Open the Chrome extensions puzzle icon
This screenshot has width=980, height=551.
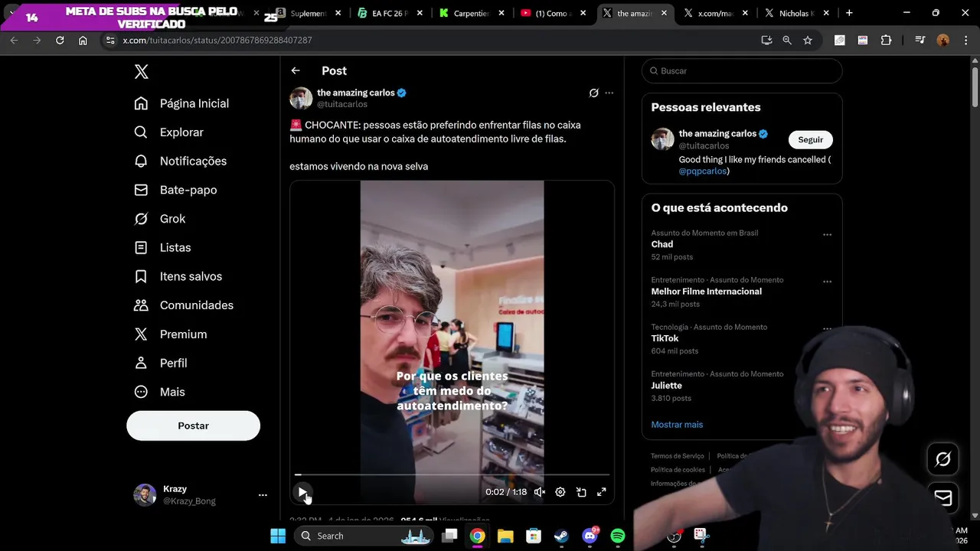pos(886,40)
